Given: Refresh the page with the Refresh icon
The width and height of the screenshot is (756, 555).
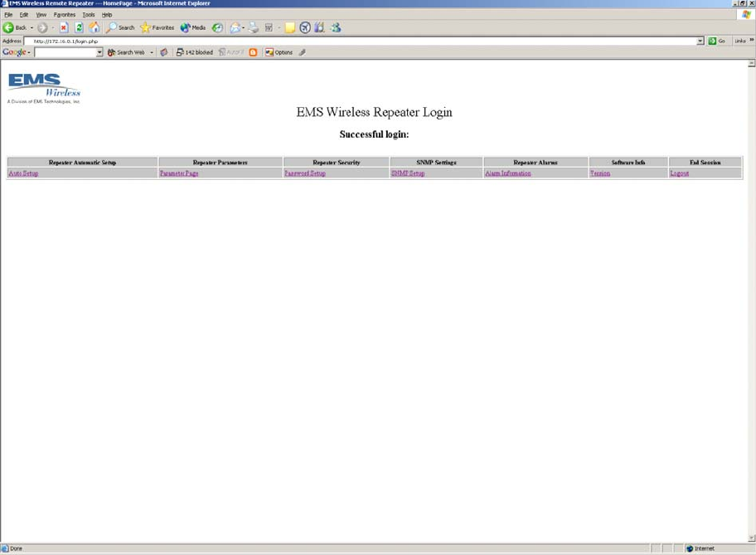Looking at the screenshot, I should point(79,27).
